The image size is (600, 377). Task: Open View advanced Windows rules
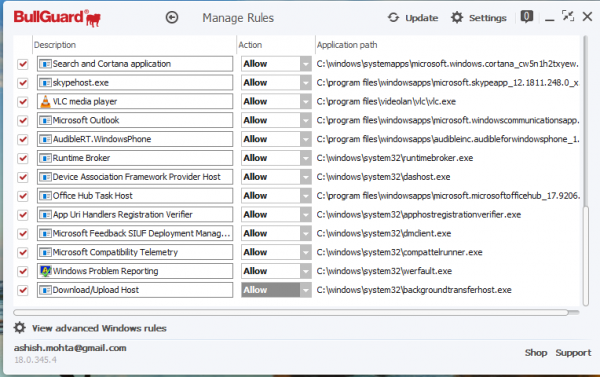point(99,328)
